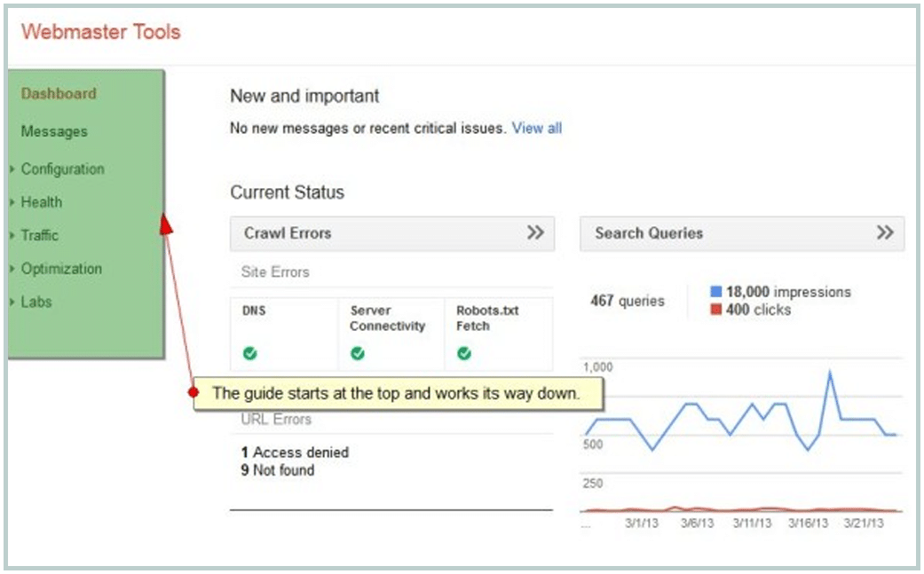The height and width of the screenshot is (574, 924).
Task: Expand the Health triangle arrow
Action: 12,202
